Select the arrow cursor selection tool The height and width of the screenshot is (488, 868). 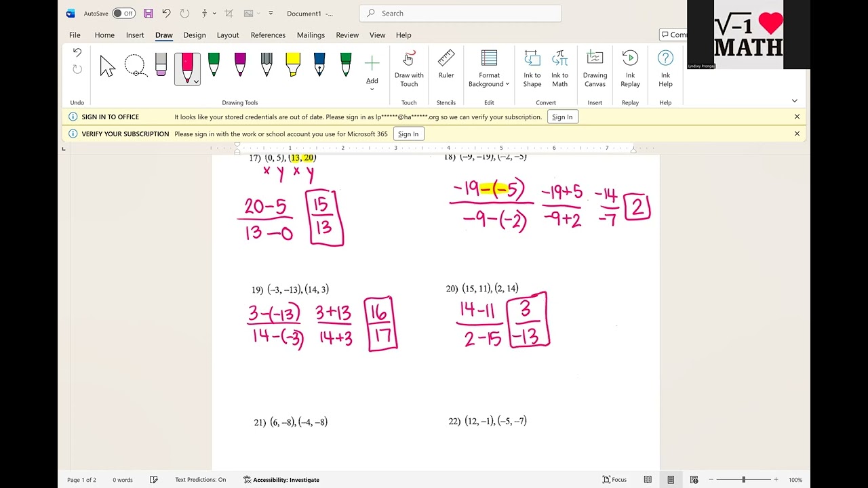pos(107,66)
